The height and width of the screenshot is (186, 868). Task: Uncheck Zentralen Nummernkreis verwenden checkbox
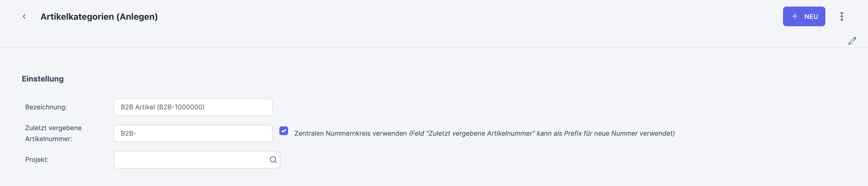click(x=284, y=131)
